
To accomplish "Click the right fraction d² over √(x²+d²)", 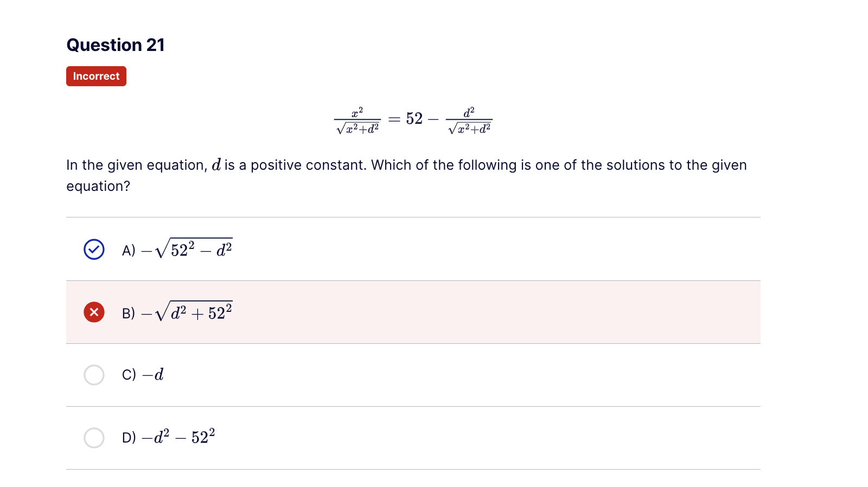I will [x=469, y=120].
